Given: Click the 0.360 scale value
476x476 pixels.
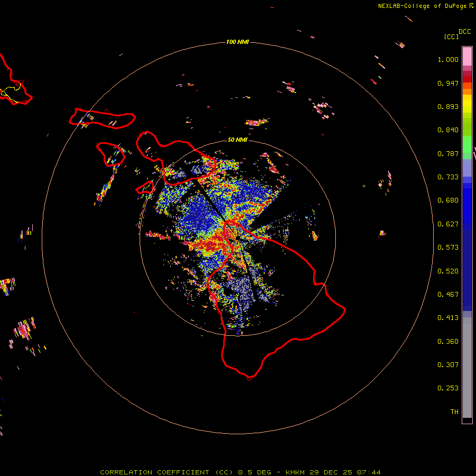Looking at the screenshot, I should [x=448, y=342].
